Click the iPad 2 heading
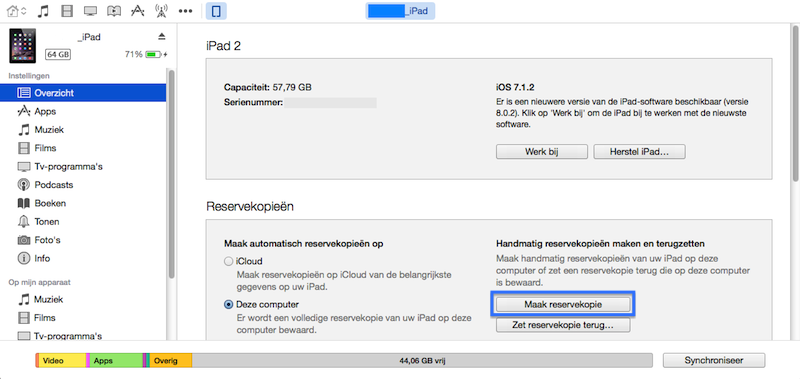The image size is (800, 379). (223, 46)
